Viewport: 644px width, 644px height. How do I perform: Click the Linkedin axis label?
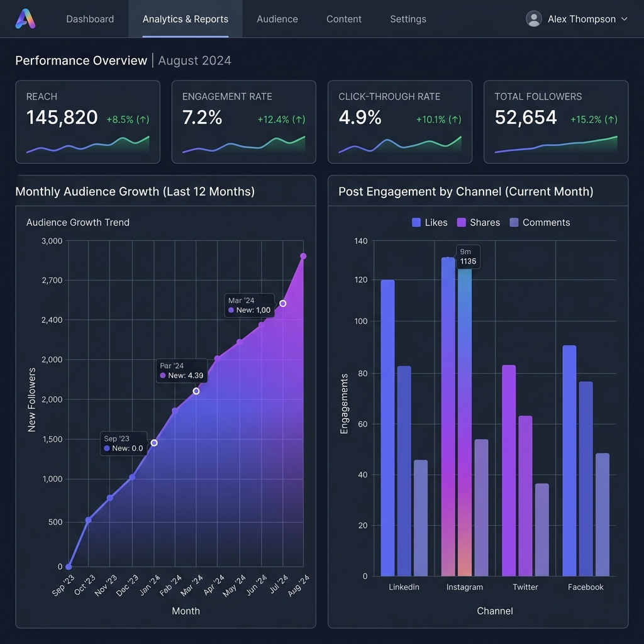[x=404, y=587]
